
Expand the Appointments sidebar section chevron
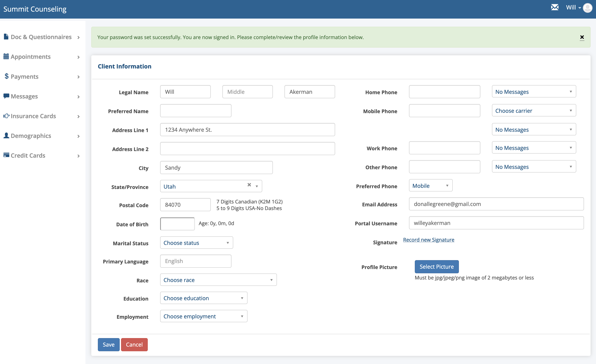coord(78,57)
